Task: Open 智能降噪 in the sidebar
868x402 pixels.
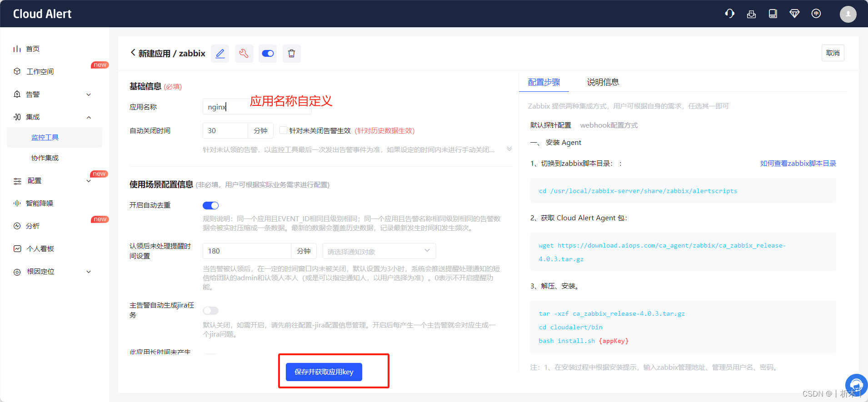Action: (39, 203)
